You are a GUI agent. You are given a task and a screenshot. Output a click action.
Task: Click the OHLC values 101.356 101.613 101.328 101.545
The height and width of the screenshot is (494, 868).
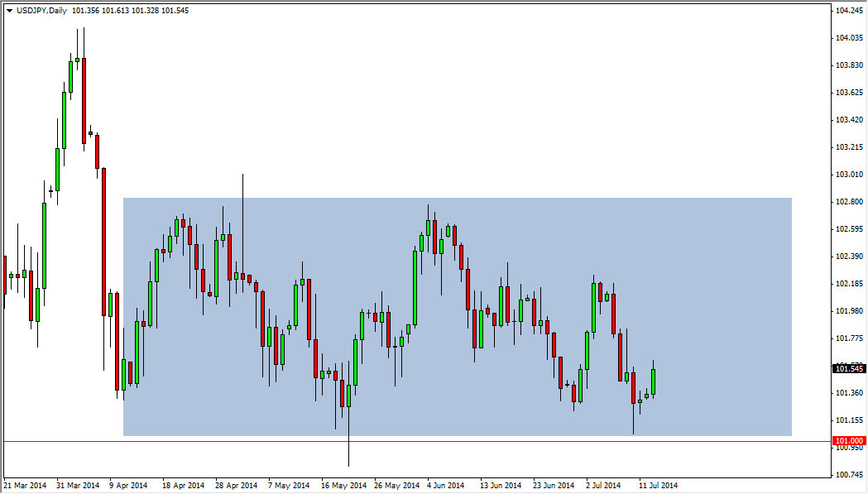(x=130, y=11)
